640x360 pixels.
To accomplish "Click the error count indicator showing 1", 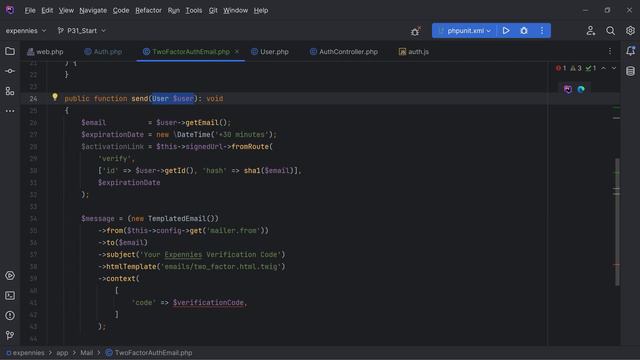I will click(561, 68).
